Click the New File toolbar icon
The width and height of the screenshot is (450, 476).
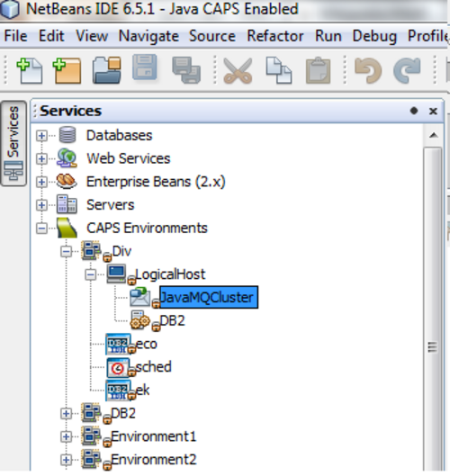pyautogui.click(x=30, y=71)
